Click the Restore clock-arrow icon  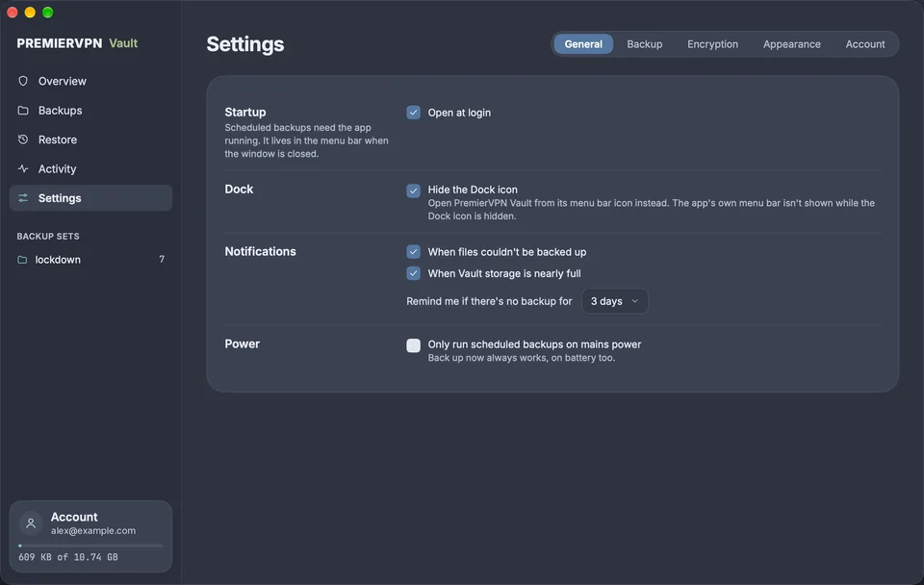pos(23,140)
